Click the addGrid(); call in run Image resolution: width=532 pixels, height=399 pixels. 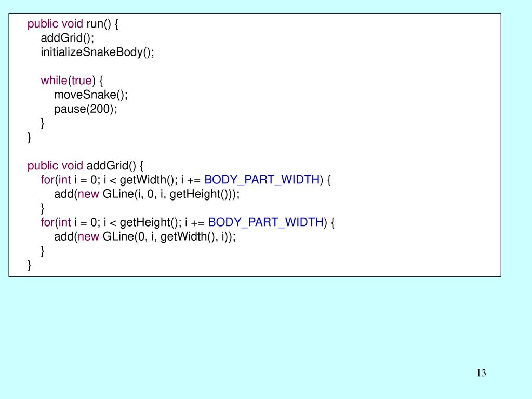click(x=68, y=38)
